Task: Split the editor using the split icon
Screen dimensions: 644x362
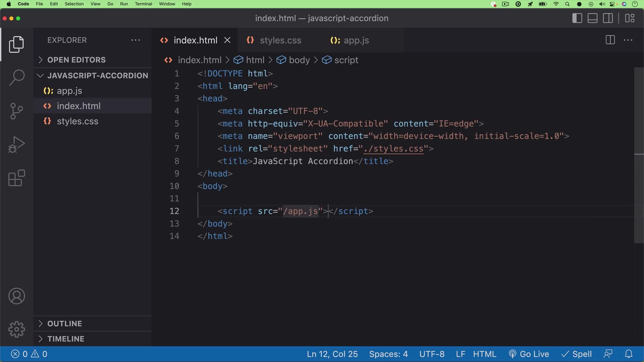Action: [x=610, y=40]
